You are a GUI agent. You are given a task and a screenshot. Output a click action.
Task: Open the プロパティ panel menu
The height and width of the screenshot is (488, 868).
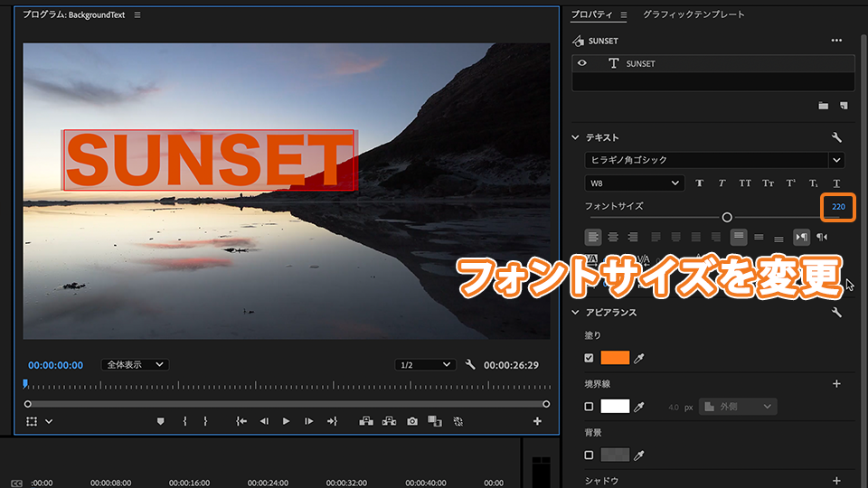[x=624, y=15]
